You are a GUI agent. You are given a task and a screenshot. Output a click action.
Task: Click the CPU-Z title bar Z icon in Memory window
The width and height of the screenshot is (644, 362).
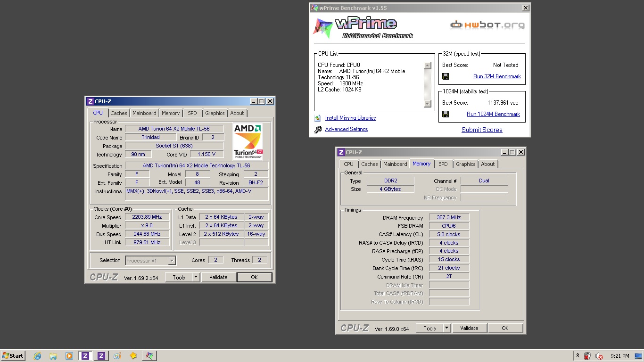(x=341, y=152)
